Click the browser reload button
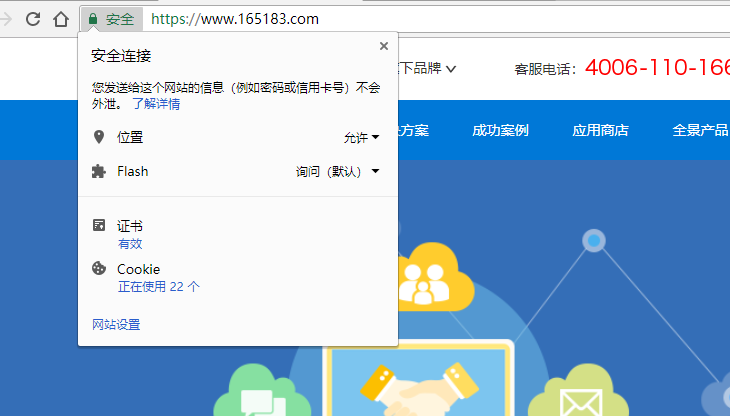 point(33,19)
